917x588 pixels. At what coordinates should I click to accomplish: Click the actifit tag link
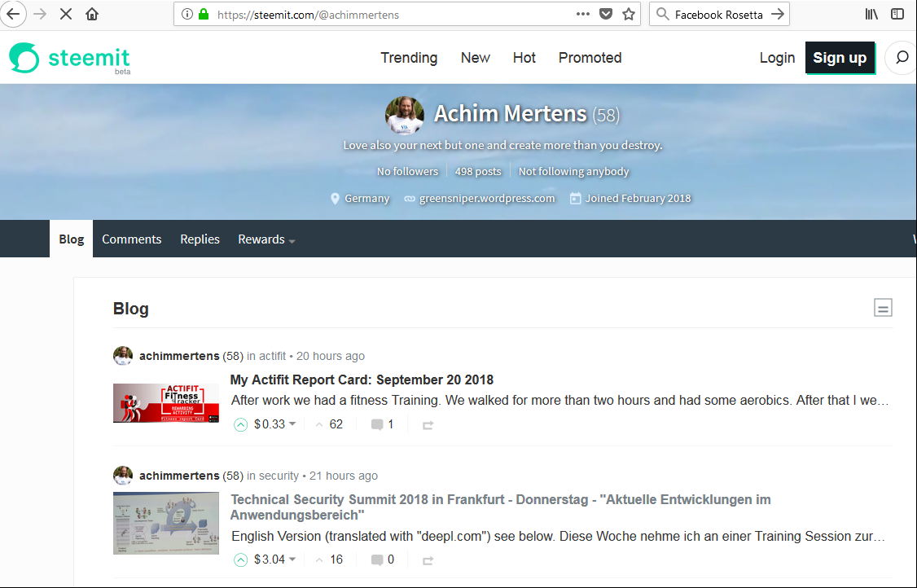tap(273, 356)
